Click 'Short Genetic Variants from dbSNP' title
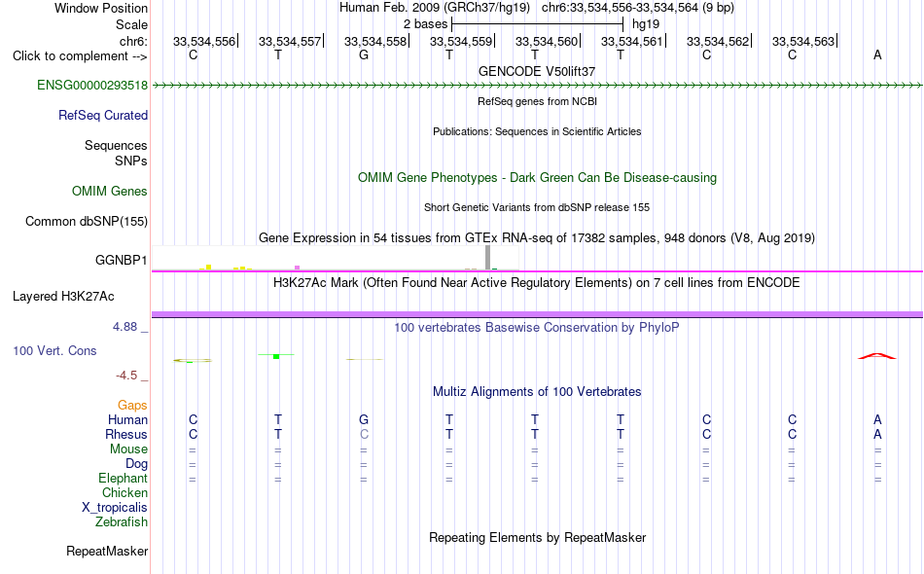The image size is (924, 574). (537, 207)
